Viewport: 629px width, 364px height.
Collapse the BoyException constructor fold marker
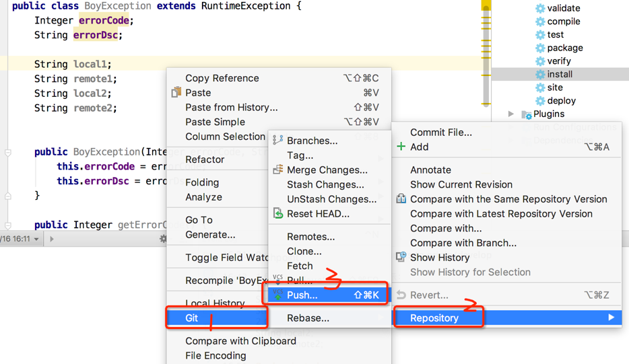7,153
